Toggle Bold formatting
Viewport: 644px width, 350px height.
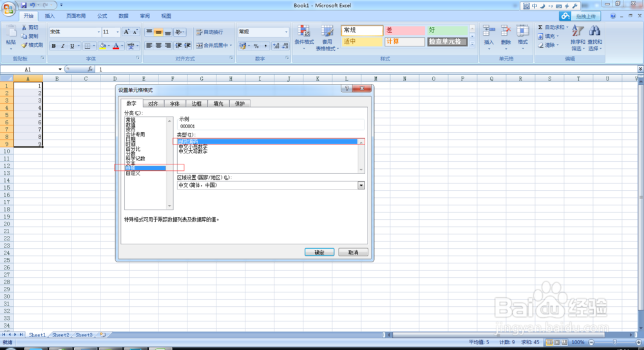click(x=53, y=46)
